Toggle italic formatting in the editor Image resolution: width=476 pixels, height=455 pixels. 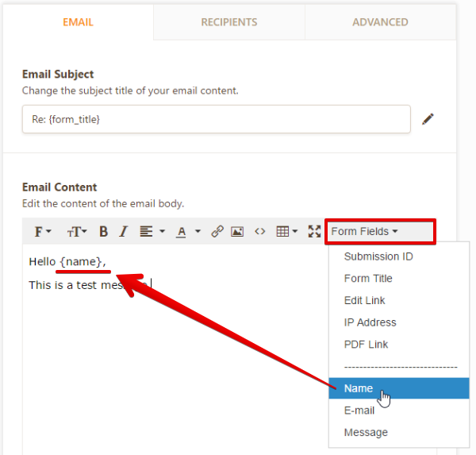[x=123, y=232]
